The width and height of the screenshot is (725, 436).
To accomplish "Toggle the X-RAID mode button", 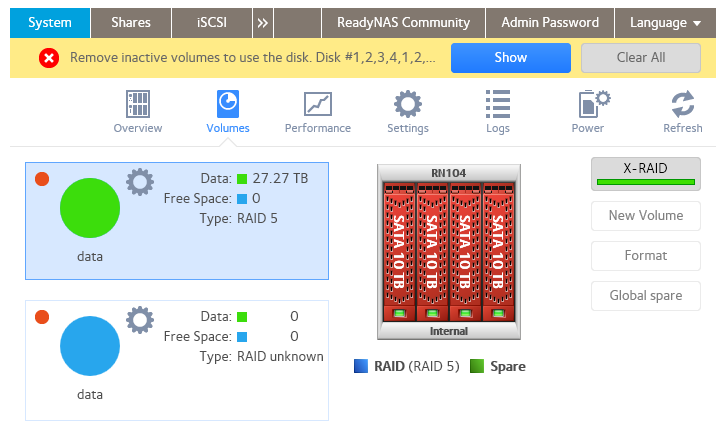I will (645, 174).
